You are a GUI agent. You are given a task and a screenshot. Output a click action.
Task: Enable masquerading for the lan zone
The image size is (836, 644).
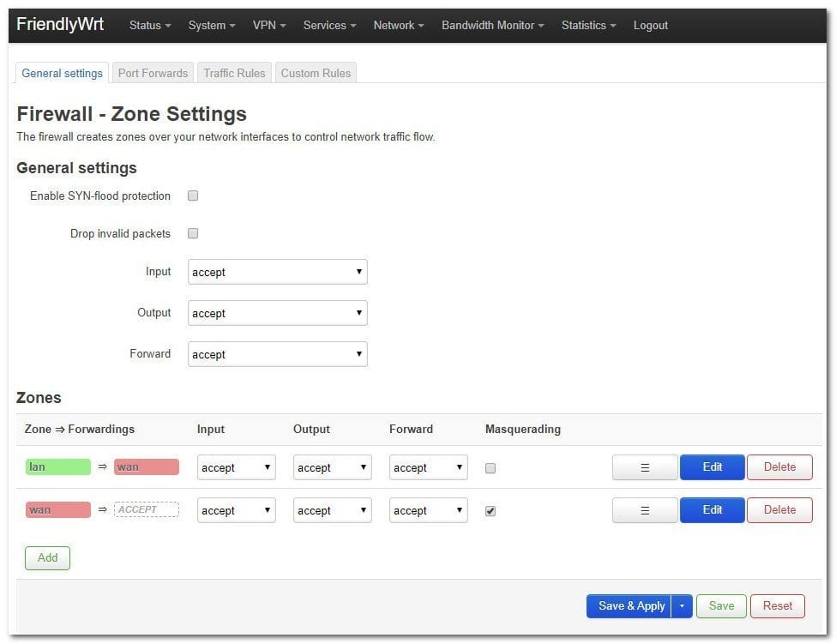(x=490, y=468)
